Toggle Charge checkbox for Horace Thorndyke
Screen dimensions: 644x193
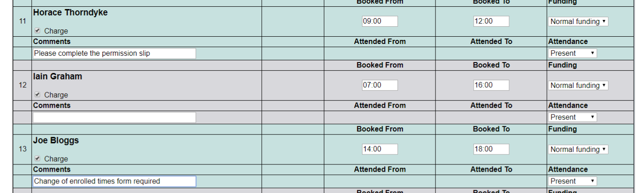tap(37, 31)
